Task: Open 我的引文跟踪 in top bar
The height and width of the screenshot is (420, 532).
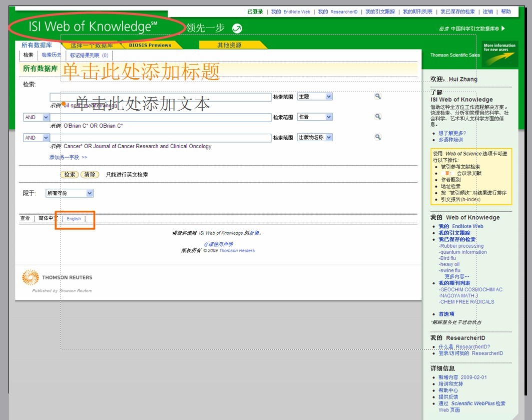Action: pos(380,12)
